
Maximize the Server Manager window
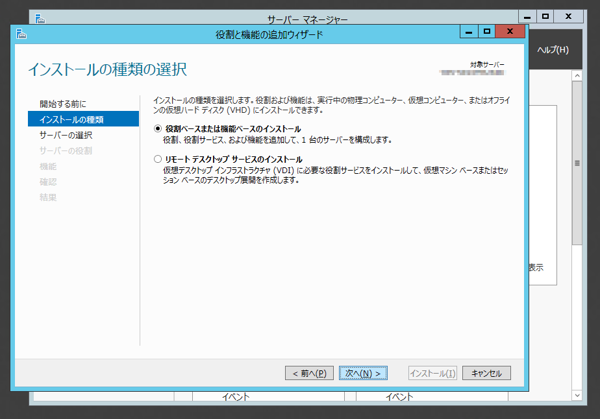[545, 16]
